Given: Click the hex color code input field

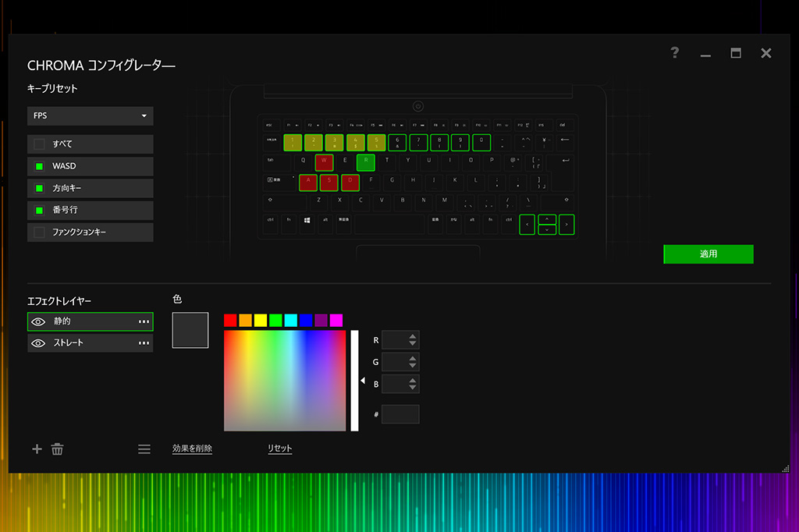Looking at the screenshot, I should (400, 414).
